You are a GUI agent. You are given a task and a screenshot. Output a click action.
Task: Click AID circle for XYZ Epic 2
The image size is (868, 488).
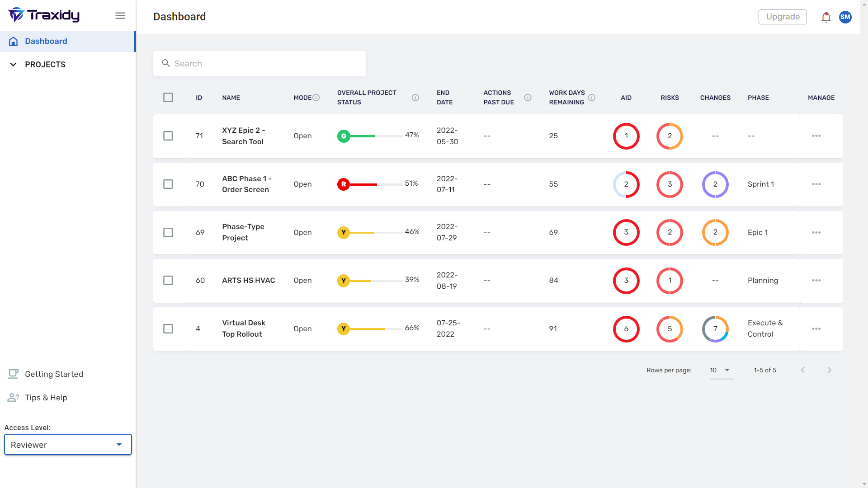(626, 136)
